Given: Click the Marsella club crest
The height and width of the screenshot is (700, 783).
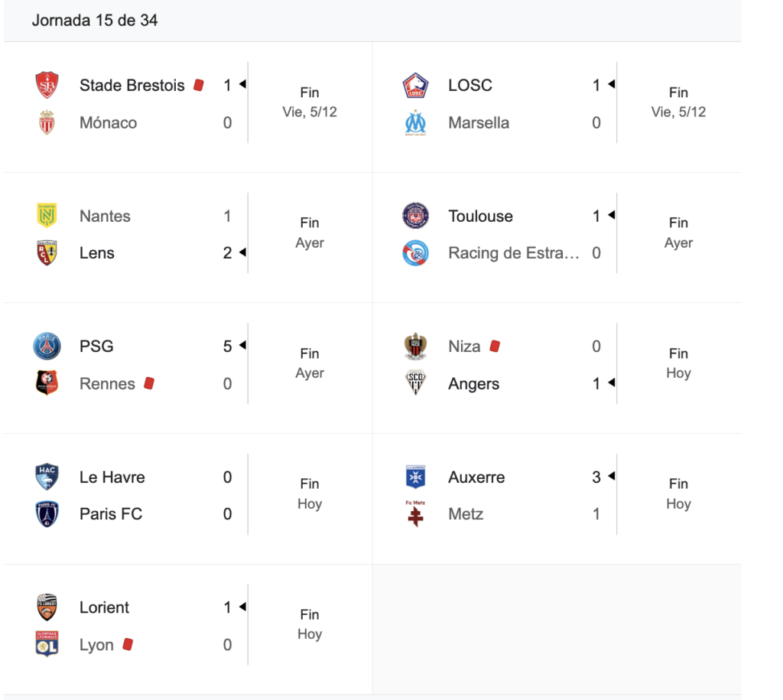Looking at the screenshot, I should pos(416,122).
